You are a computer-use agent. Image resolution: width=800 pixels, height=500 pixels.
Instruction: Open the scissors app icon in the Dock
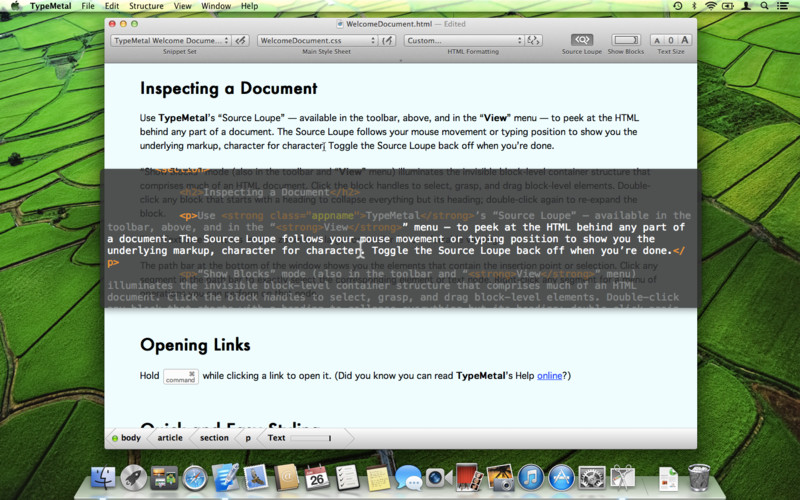pos(622,478)
